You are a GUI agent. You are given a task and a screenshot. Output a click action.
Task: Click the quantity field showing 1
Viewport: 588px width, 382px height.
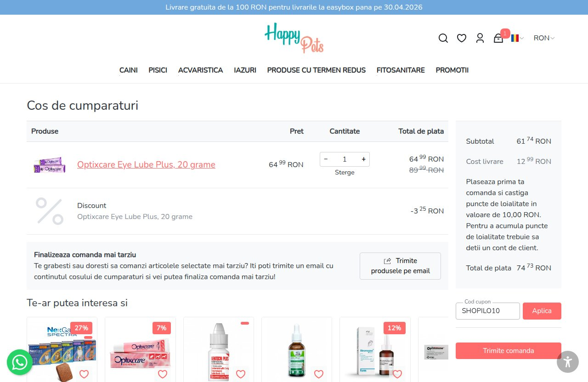pyautogui.click(x=345, y=159)
